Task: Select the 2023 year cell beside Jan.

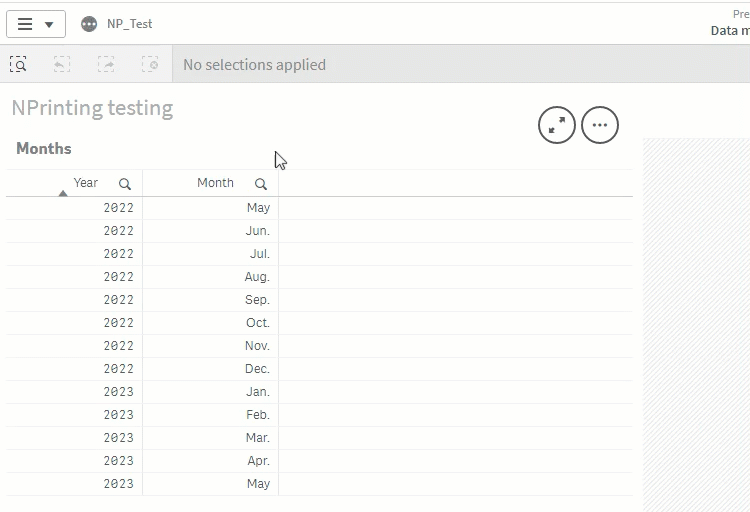Action: [x=118, y=392]
